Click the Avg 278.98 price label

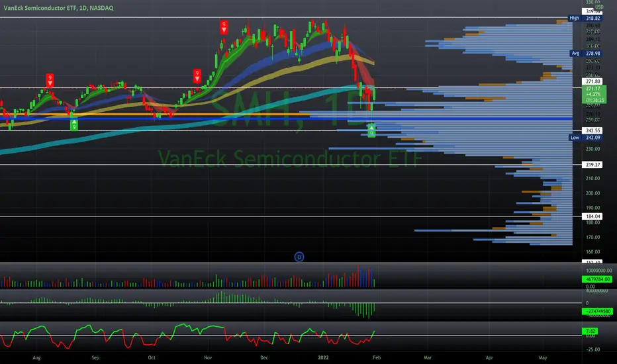587,53
